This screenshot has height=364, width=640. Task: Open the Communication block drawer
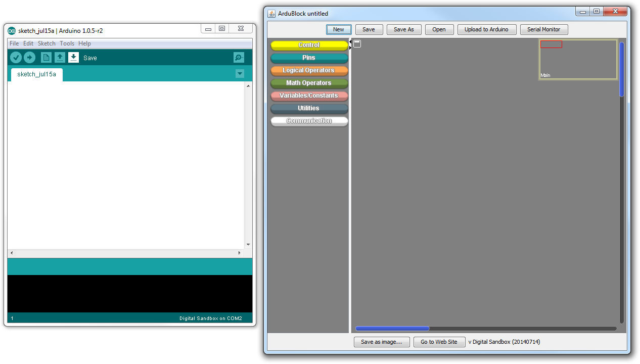309,121
